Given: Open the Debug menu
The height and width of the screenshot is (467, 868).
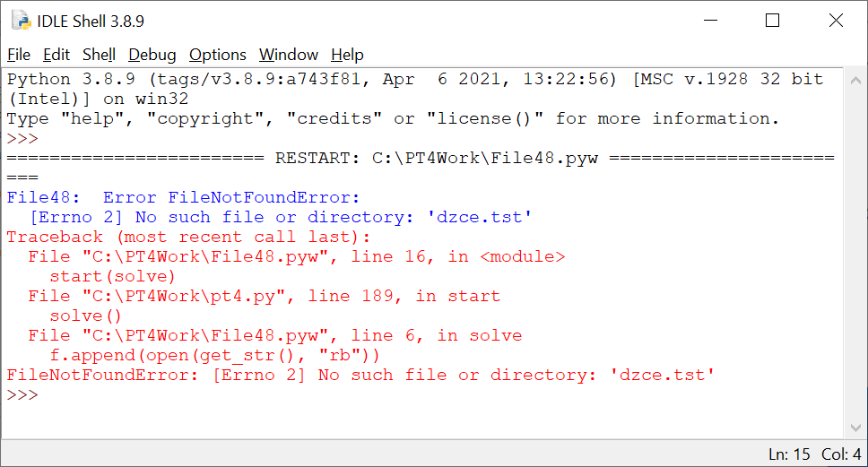Looking at the screenshot, I should [x=152, y=55].
